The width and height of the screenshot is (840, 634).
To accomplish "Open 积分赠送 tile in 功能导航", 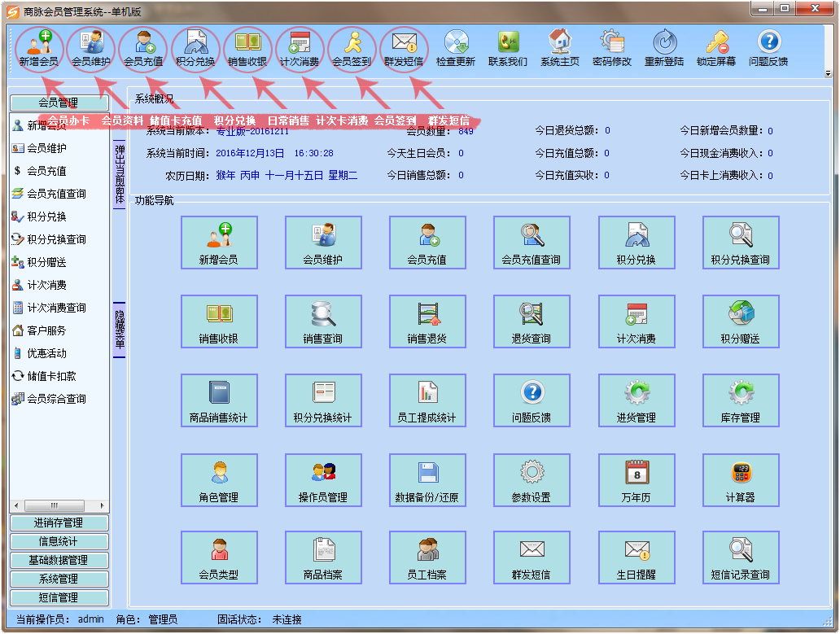I will [x=741, y=321].
